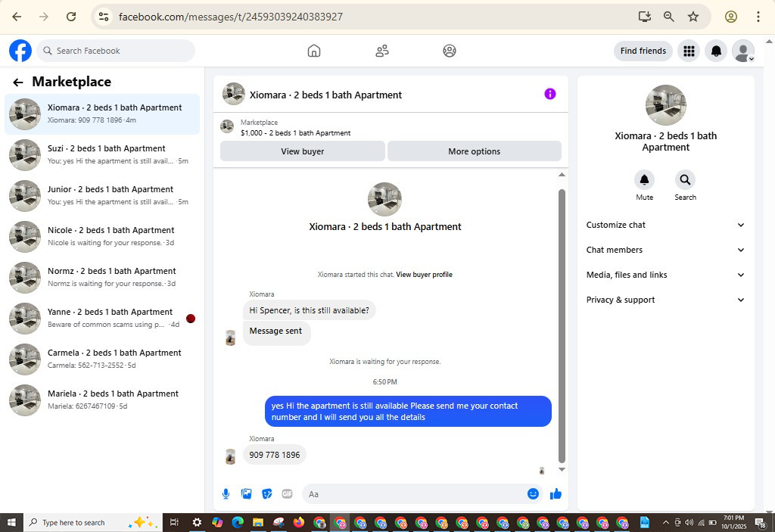Open Suzi conversation in the list
775x532 pixels.
click(x=102, y=155)
